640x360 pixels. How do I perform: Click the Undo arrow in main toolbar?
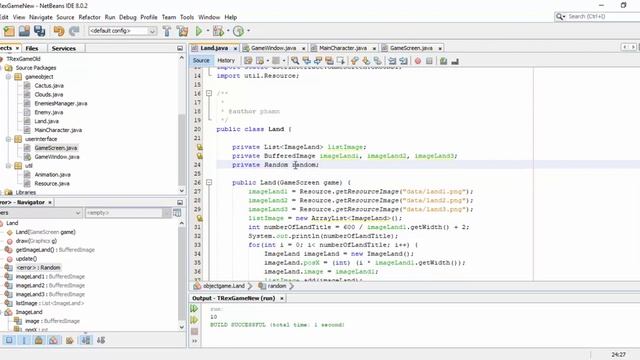click(x=59, y=31)
